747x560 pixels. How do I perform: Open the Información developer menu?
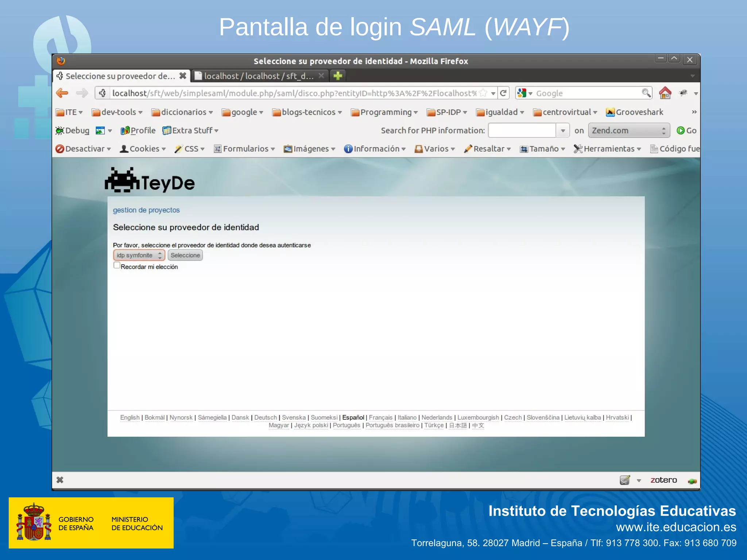375,149
